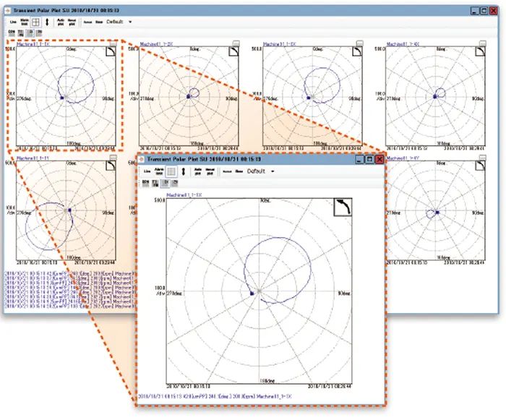Click Reset plot in front zoomed window
The image size is (506, 420).
[210, 171]
